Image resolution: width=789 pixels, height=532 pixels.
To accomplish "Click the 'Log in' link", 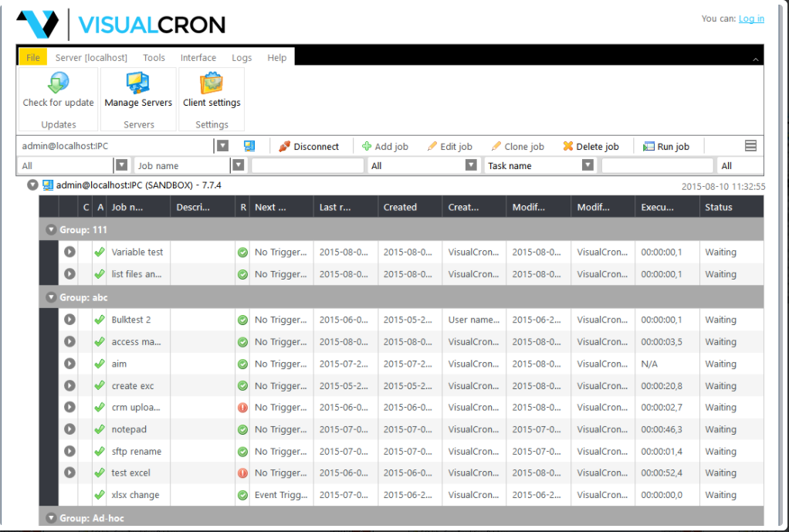I will pos(751,18).
